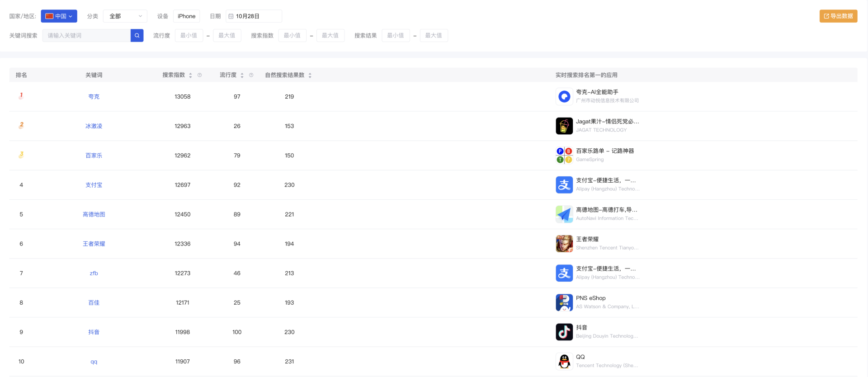Image resolution: width=868 pixels, height=377 pixels.
Task: Click the Alipay app icon in row 4
Action: (x=564, y=185)
